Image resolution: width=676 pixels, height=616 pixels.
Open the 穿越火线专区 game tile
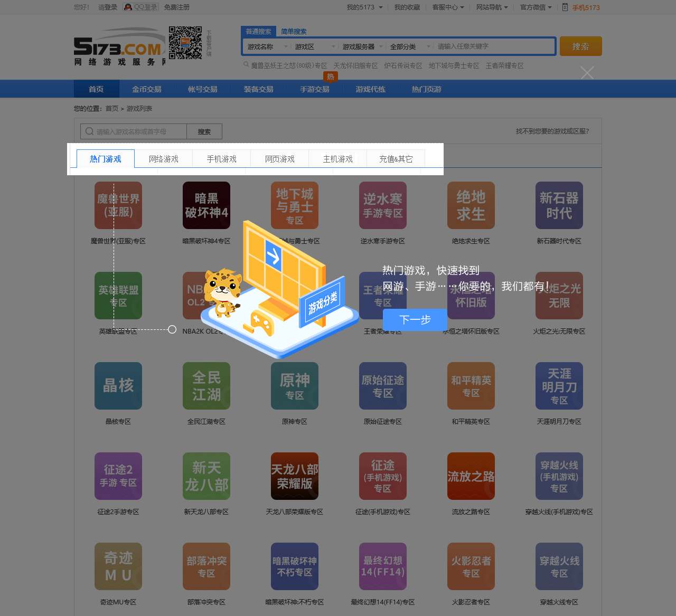pyautogui.click(x=559, y=566)
